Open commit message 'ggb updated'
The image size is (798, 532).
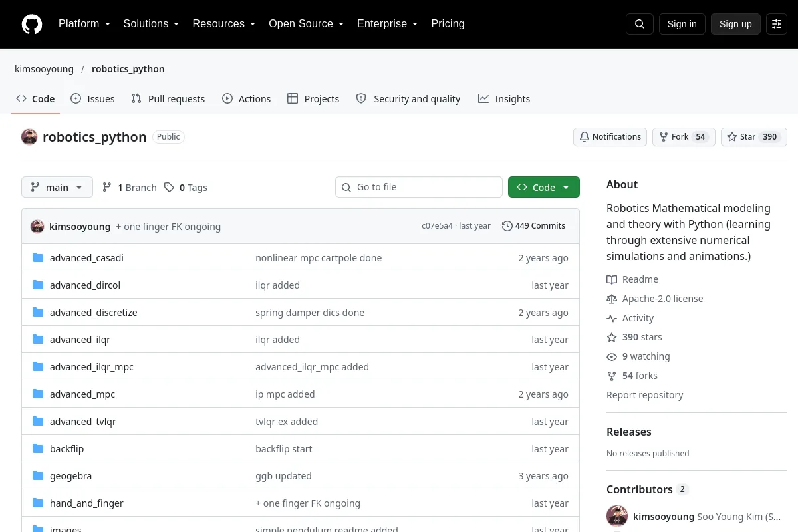[283, 476]
